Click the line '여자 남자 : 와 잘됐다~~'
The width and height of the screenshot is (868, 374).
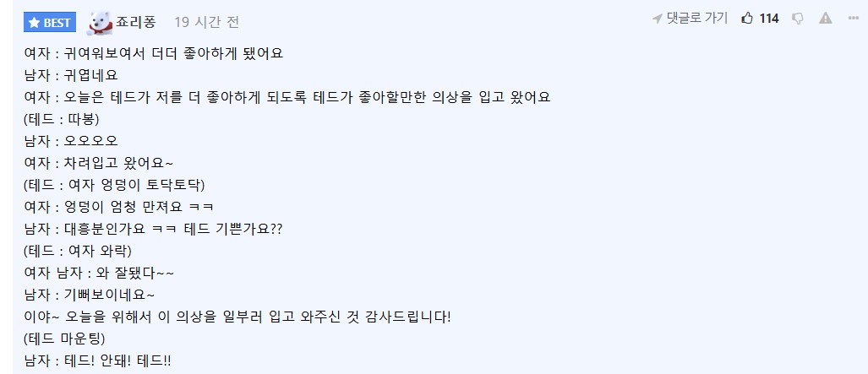pos(99,273)
